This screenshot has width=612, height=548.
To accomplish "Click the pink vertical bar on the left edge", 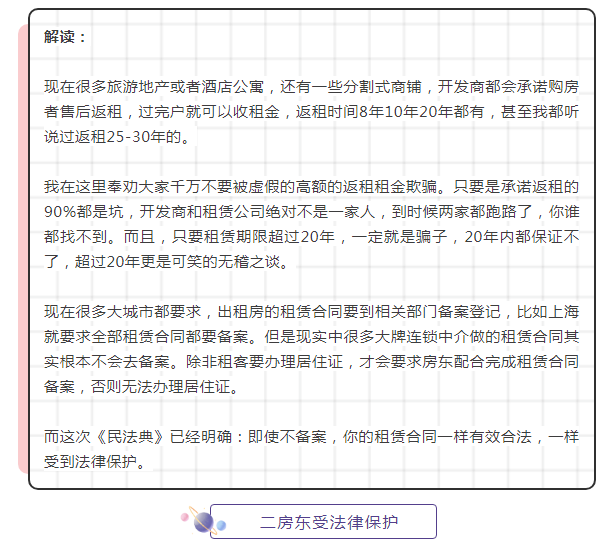I will pyautogui.click(x=22, y=250).
